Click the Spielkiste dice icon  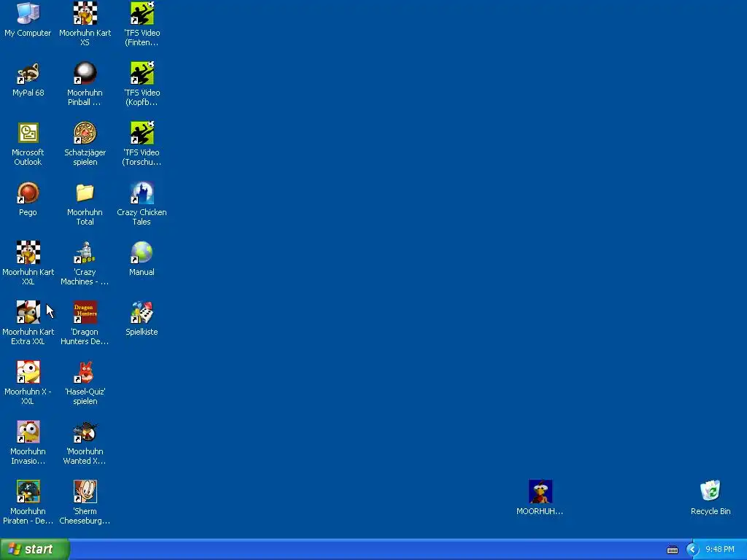tap(142, 312)
